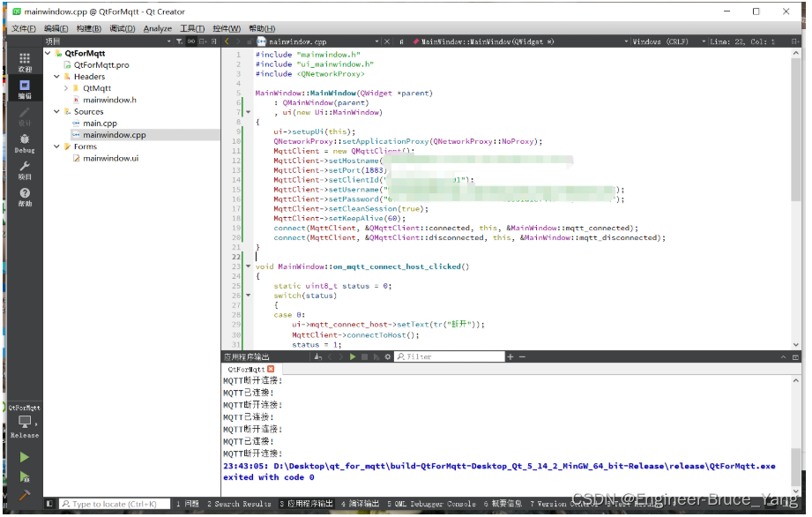Collapse the Headers folder
The height and width of the screenshot is (517, 812).
coord(56,77)
